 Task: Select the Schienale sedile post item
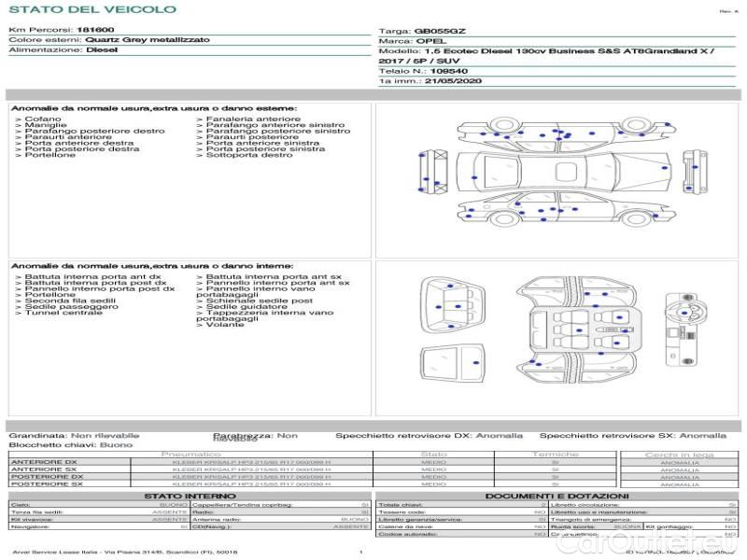(254, 301)
